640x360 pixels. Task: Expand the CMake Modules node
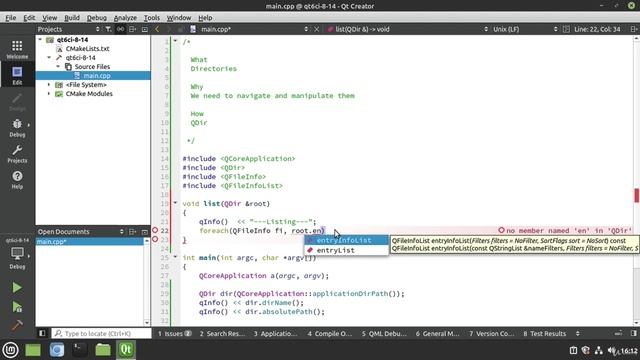49,93
